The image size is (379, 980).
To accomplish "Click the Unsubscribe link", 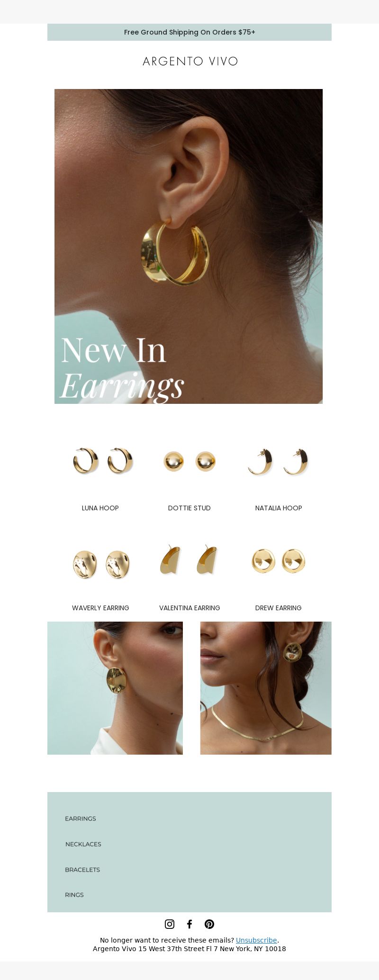I will (256, 940).
